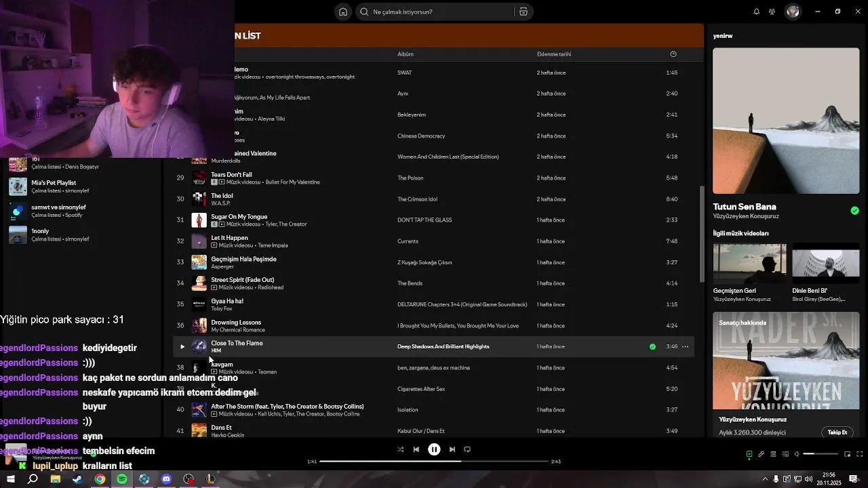Expand the system tray hidden icons chevron

[x=766, y=479]
